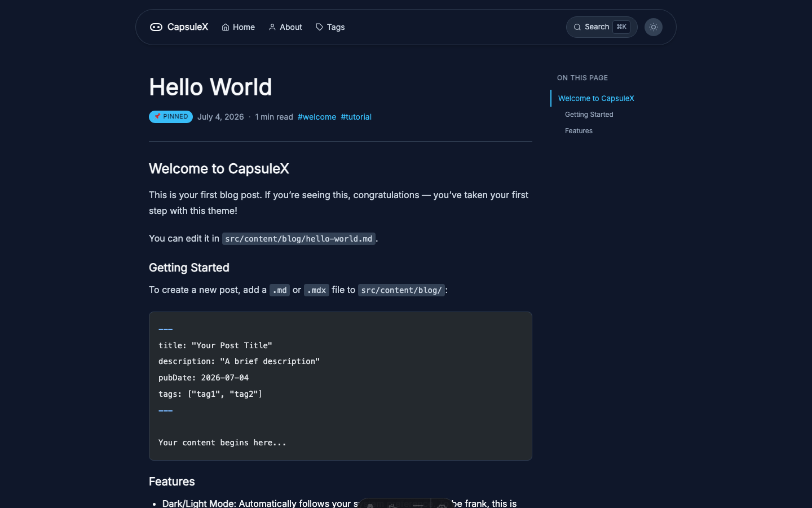Jump to Getting Started in table of contents

(x=589, y=115)
